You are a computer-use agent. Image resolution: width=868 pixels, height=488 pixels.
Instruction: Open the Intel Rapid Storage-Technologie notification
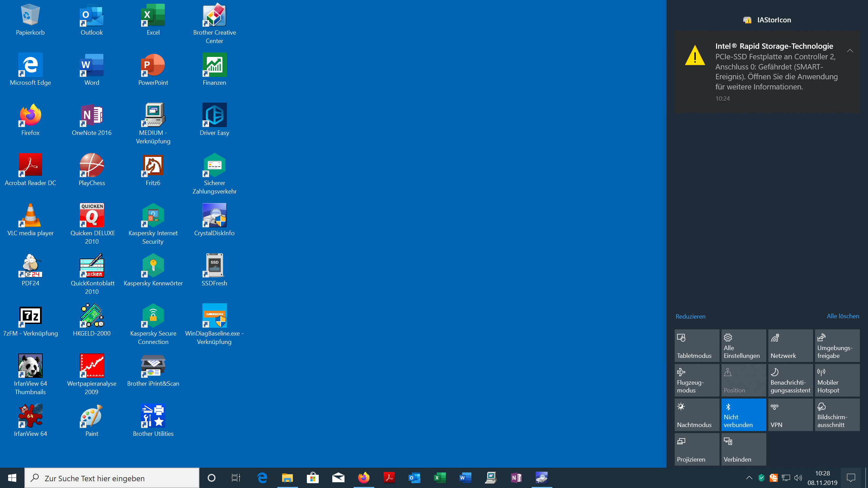pos(767,72)
